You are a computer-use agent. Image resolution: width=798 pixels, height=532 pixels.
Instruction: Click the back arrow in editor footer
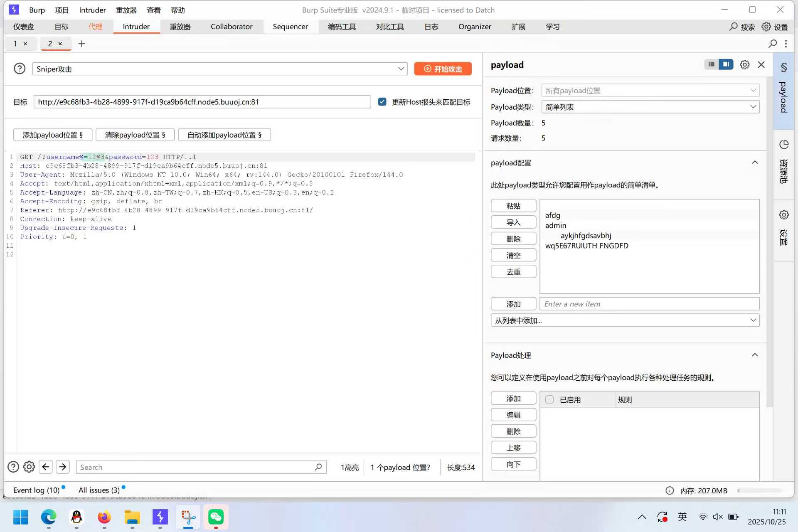point(46,467)
